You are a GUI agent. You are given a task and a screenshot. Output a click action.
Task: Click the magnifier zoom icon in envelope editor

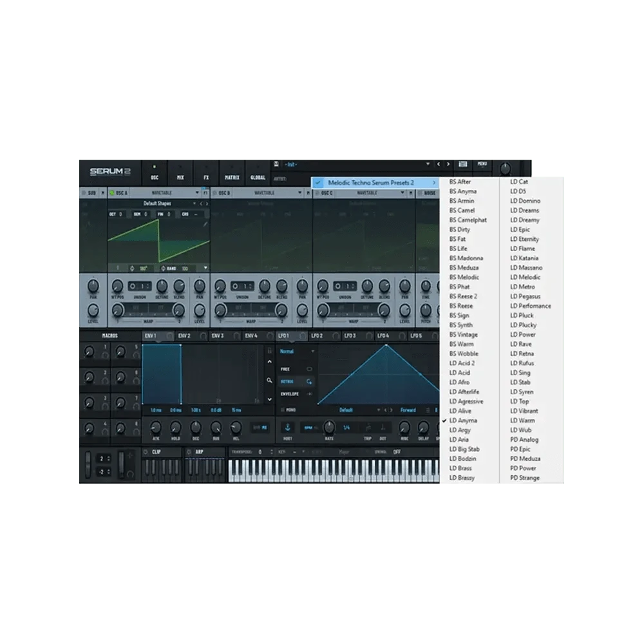[269, 381]
